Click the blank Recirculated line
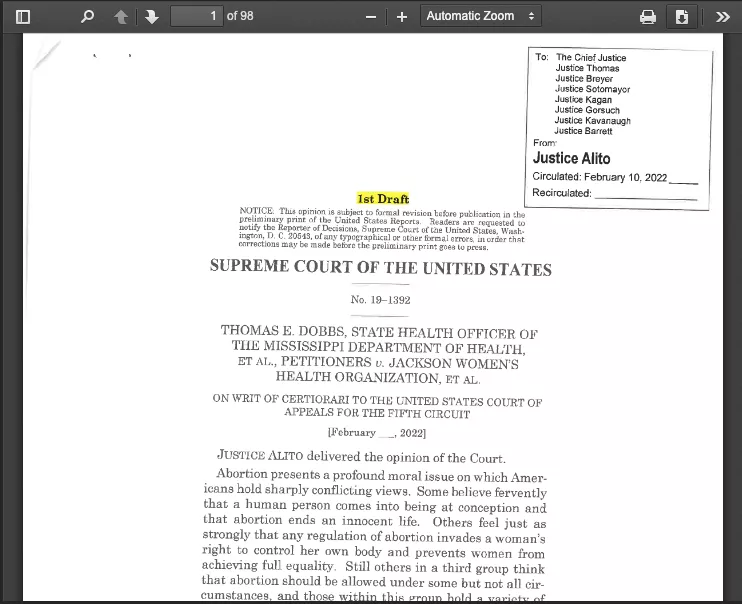742x604 pixels. click(645, 193)
